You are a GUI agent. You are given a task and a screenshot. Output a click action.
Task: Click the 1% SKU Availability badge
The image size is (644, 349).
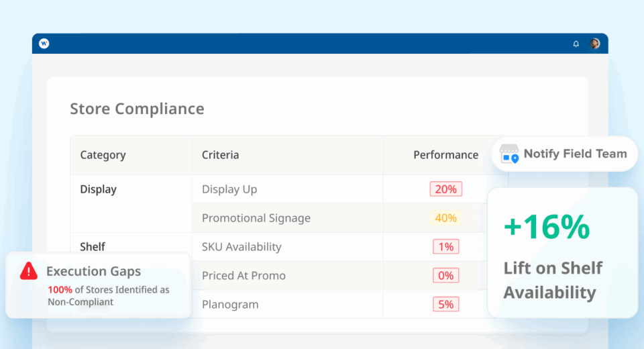point(445,246)
